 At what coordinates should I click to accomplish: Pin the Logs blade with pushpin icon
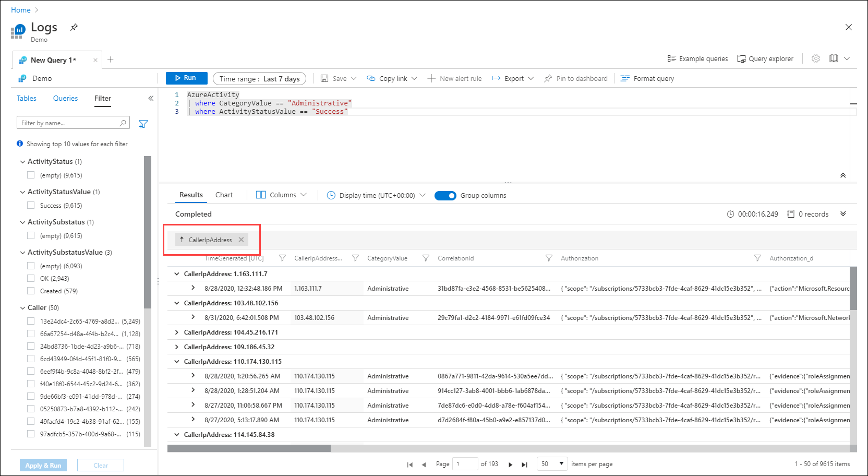click(x=74, y=27)
